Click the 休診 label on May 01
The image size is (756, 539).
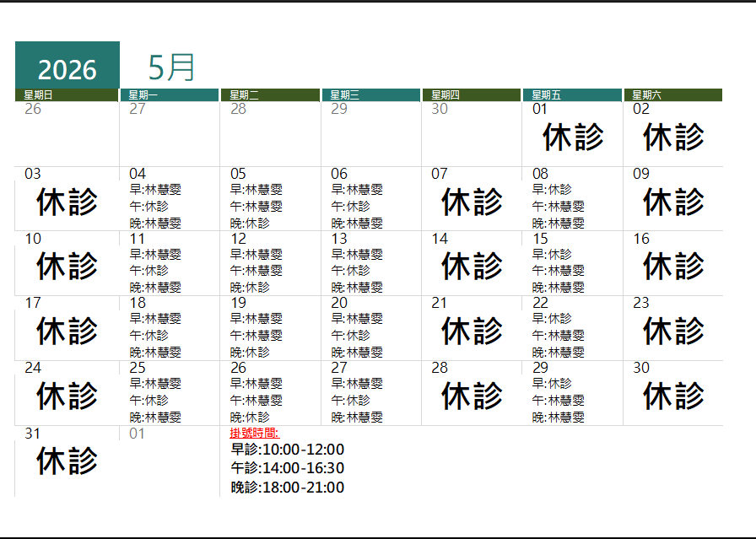coord(572,135)
